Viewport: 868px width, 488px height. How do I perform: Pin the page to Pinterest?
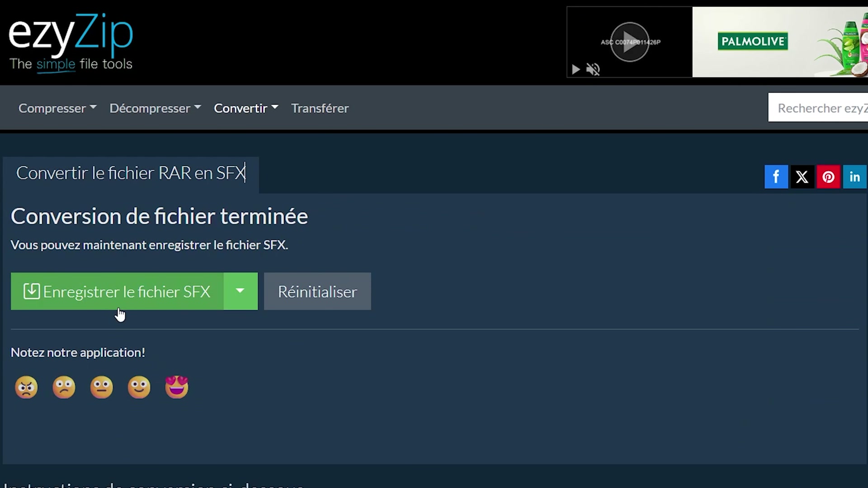pos(828,177)
